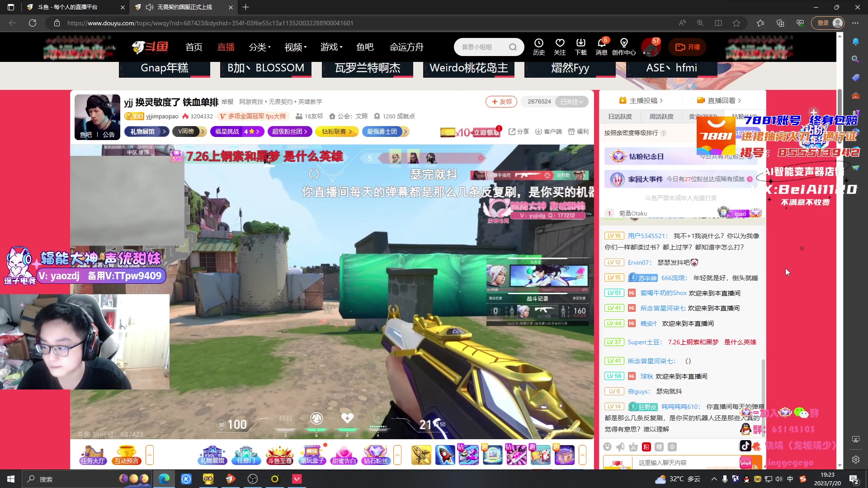The image size is (868, 488).
Task: Open the 斗鱼至尊 crown icon
Action: point(280,455)
